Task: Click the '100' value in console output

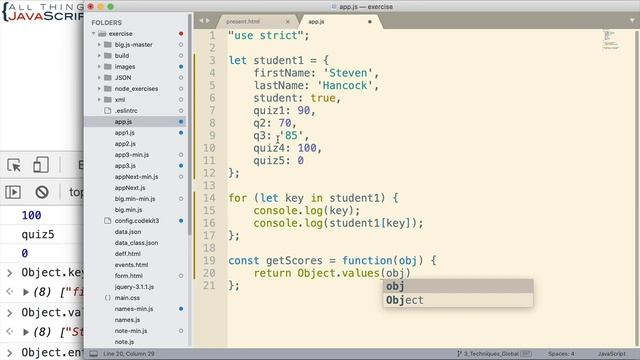Action: (31, 215)
